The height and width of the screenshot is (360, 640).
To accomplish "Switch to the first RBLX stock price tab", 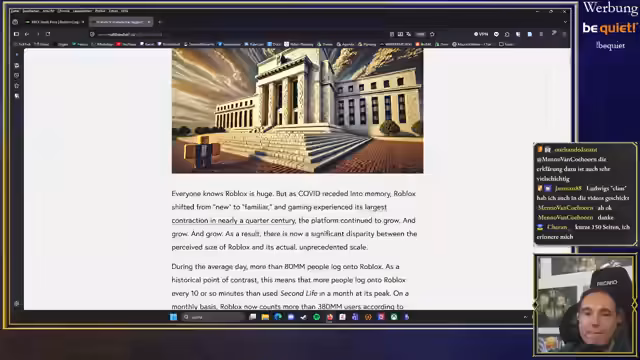I will (x=54, y=22).
